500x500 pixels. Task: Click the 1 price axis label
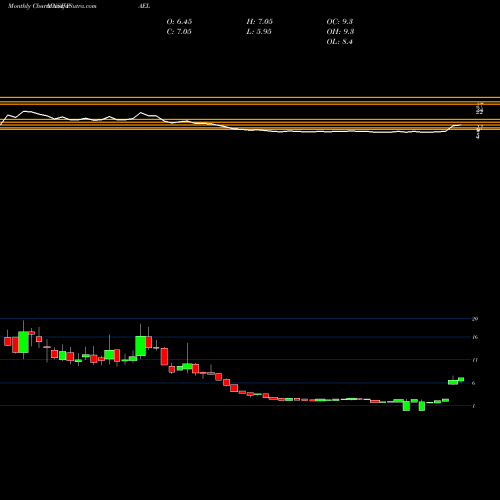pyautogui.click(x=473, y=406)
